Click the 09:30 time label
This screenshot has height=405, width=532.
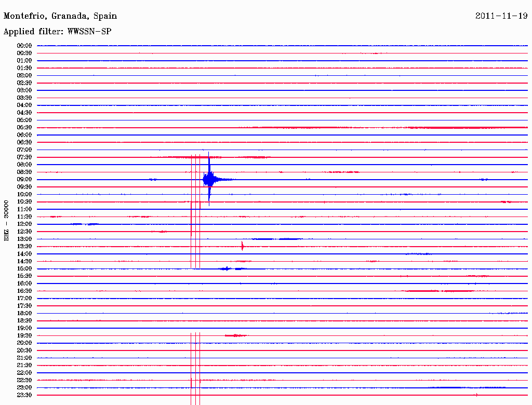pyautogui.click(x=24, y=187)
